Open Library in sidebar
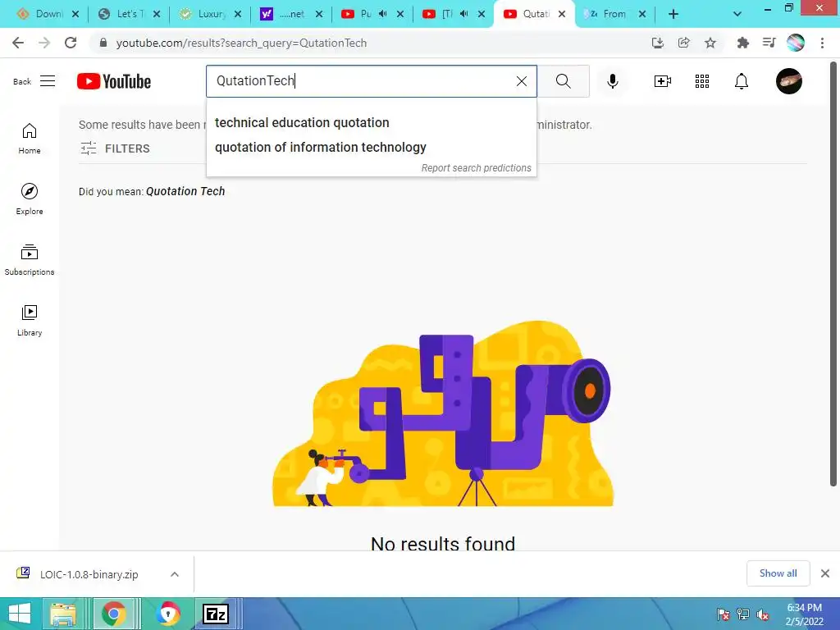 pos(30,321)
